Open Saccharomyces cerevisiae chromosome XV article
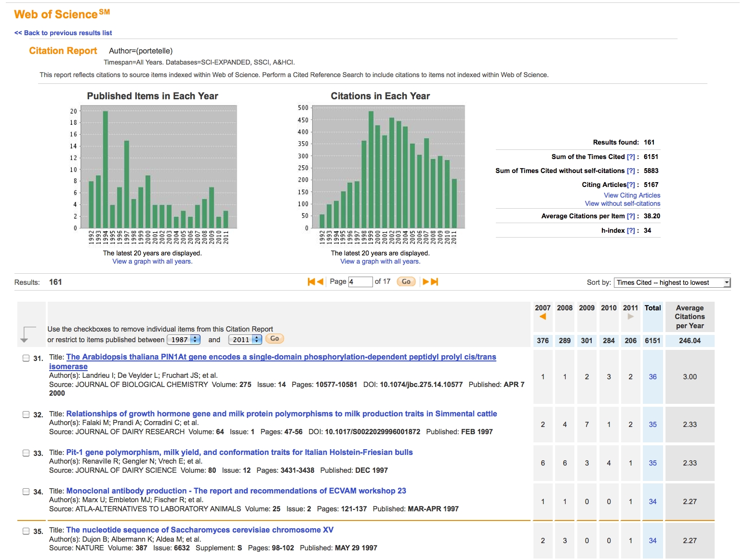Image resolution: width=745 pixels, height=560 pixels. pyautogui.click(x=200, y=530)
